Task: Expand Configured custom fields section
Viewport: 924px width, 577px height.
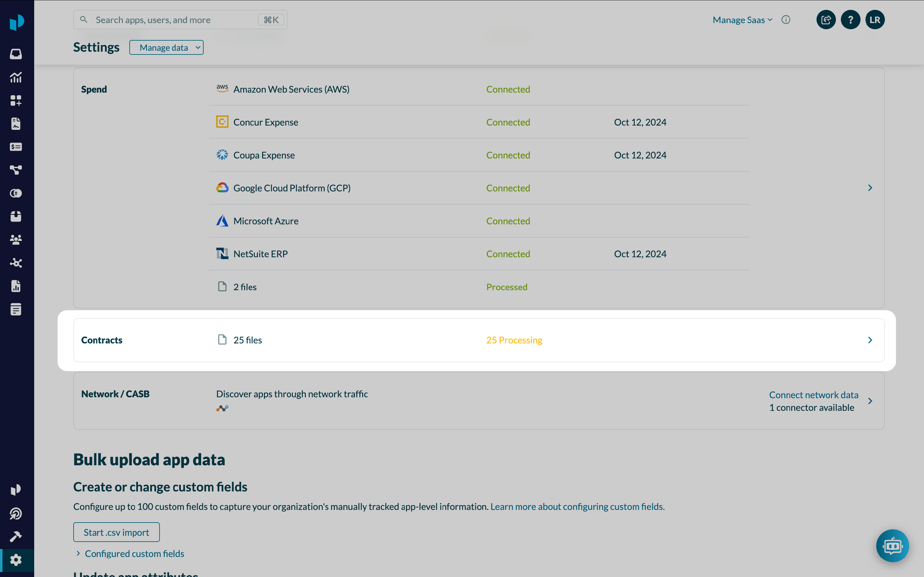Action: pyautogui.click(x=134, y=553)
